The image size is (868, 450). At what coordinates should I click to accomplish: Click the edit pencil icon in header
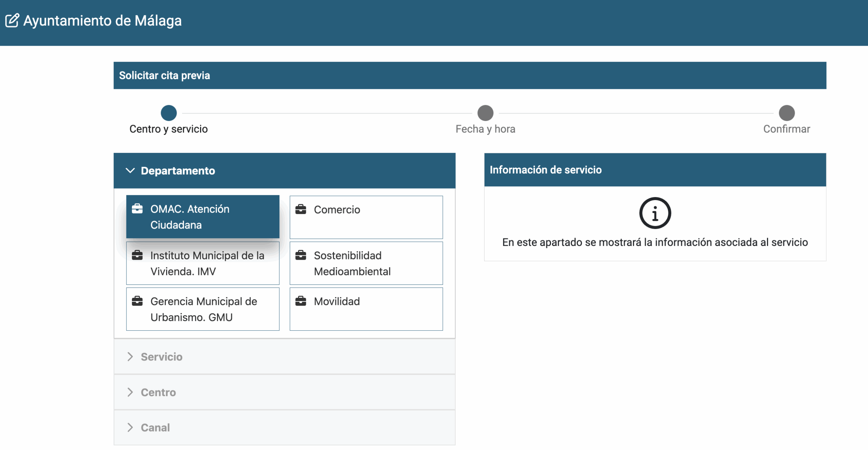point(12,21)
